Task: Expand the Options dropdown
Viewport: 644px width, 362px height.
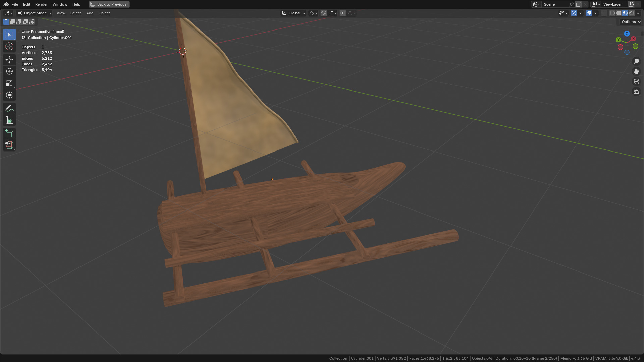Action: (x=631, y=22)
